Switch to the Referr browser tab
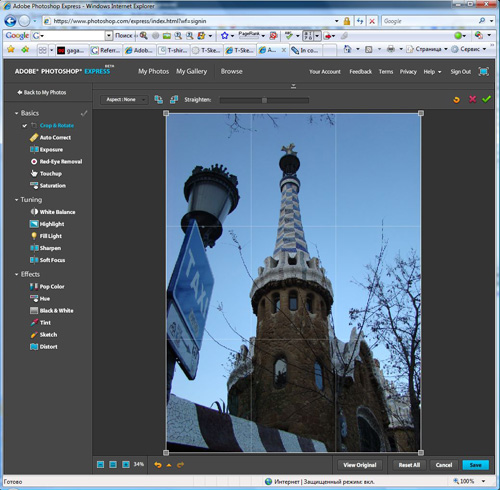The width and height of the screenshot is (500, 490). [106, 50]
